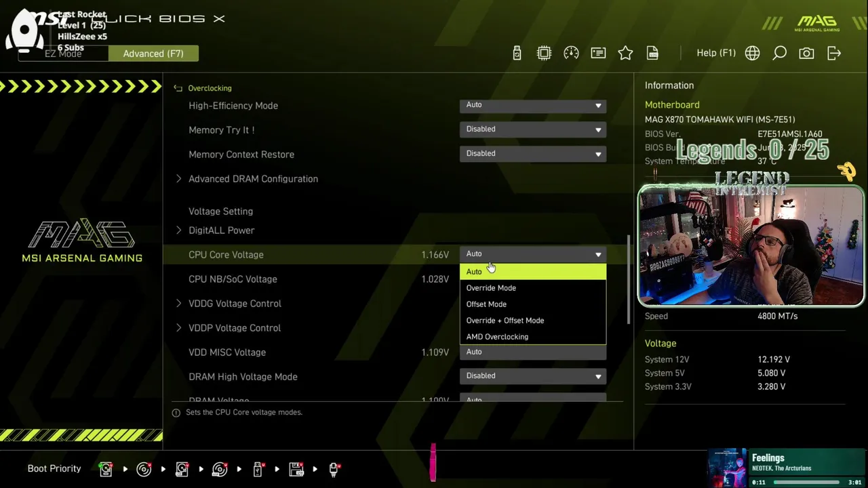This screenshot has width=868, height=488.
Task: Switch to Advanced (F7) tab
Action: click(153, 54)
